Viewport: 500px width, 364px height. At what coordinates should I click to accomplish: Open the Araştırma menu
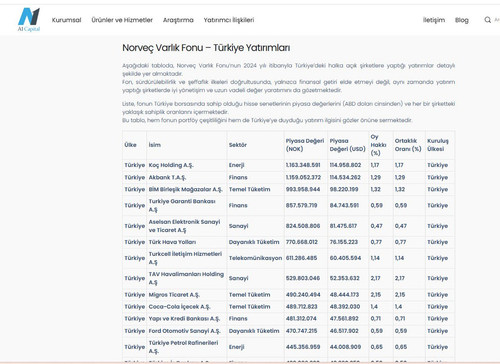pyautogui.click(x=178, y=20)
